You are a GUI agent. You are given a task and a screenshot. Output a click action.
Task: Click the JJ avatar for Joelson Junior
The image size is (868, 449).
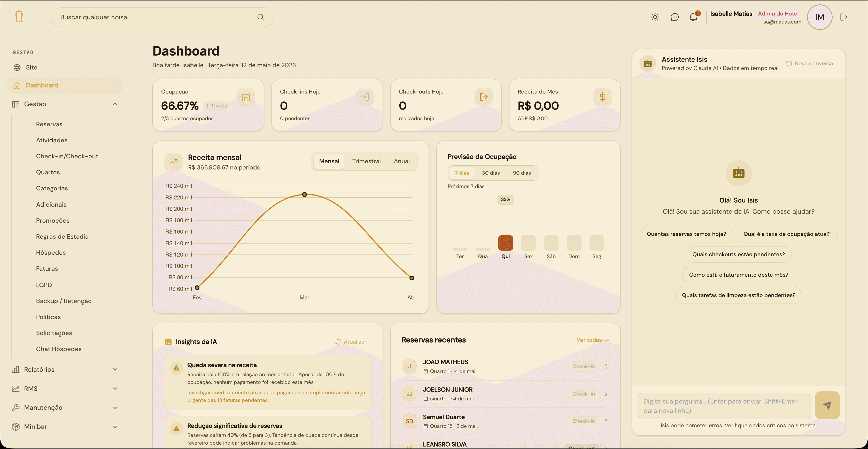(409, 394)
